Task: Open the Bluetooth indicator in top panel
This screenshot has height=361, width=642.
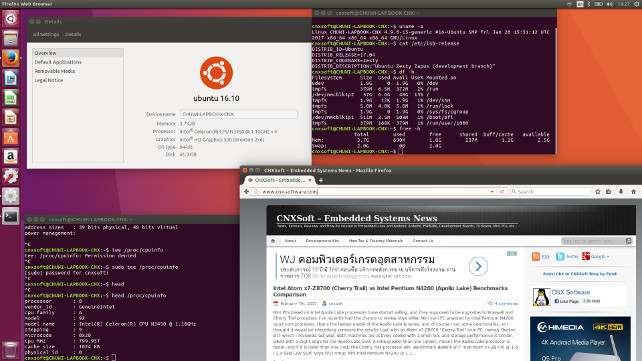Action: point(589,4)
